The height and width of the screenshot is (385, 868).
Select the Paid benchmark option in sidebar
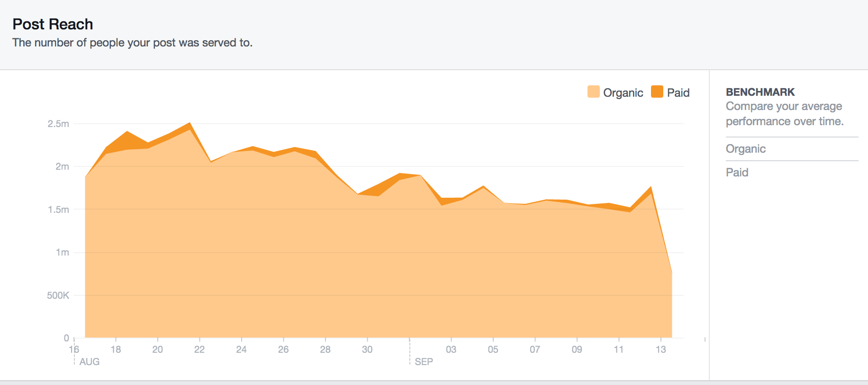pyautogui.click(x=737, y=173)
